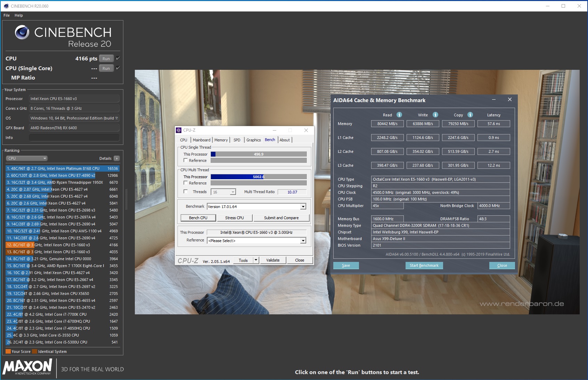Click the Tools button in CPU-Z
The image size is (588, 380).
pos(243,260)
